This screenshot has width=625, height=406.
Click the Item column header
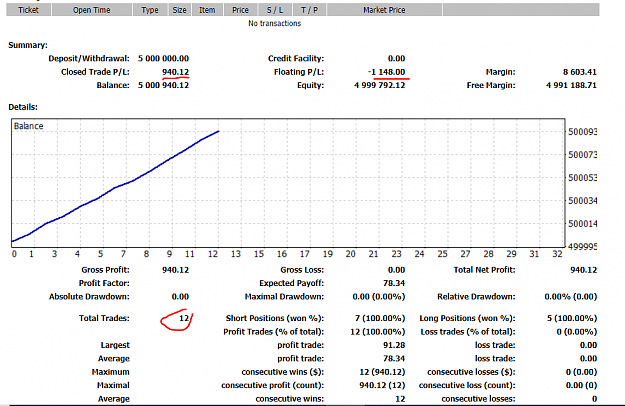pyautogui.click(x=207, y=10)
